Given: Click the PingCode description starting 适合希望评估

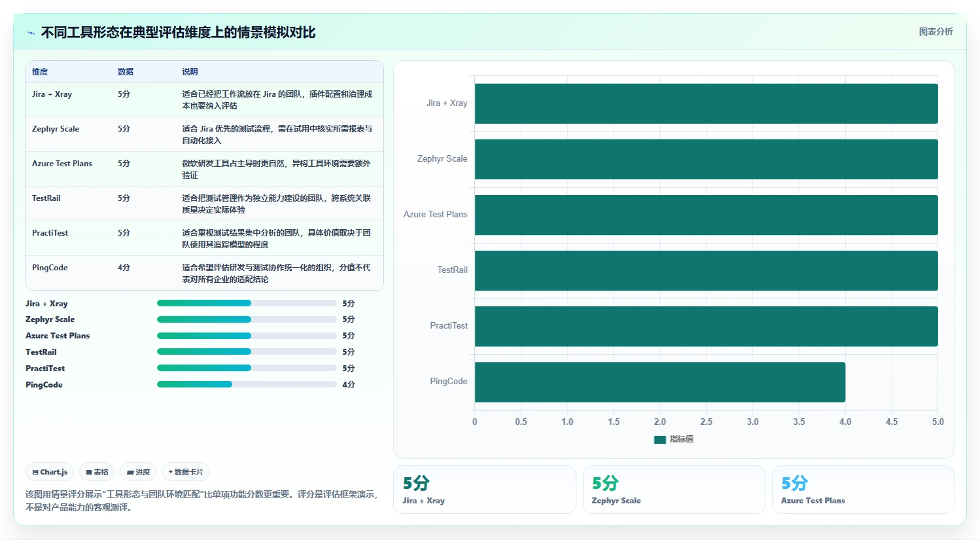Looking at the screenshot, I should pos(277,274).
